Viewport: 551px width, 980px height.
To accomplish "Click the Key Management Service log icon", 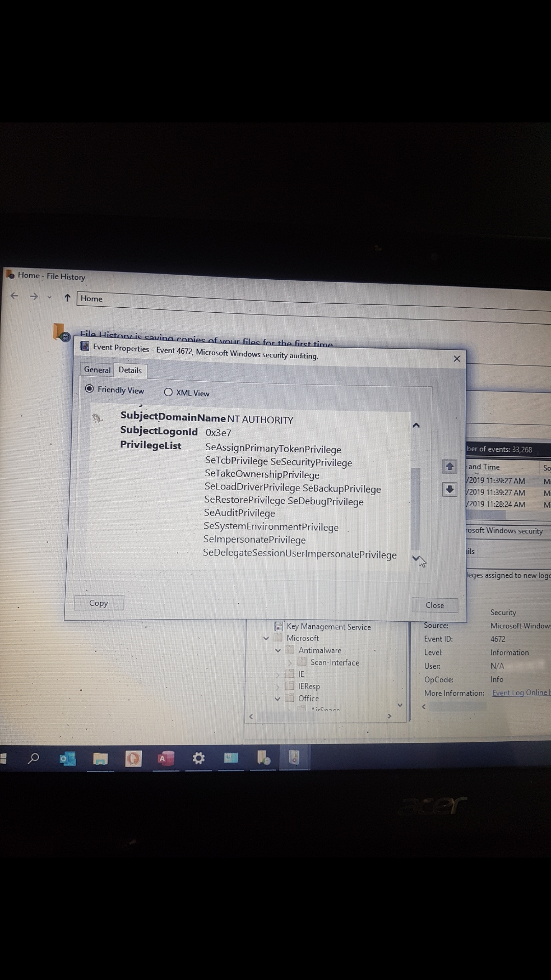I will (x=279, y=626).
